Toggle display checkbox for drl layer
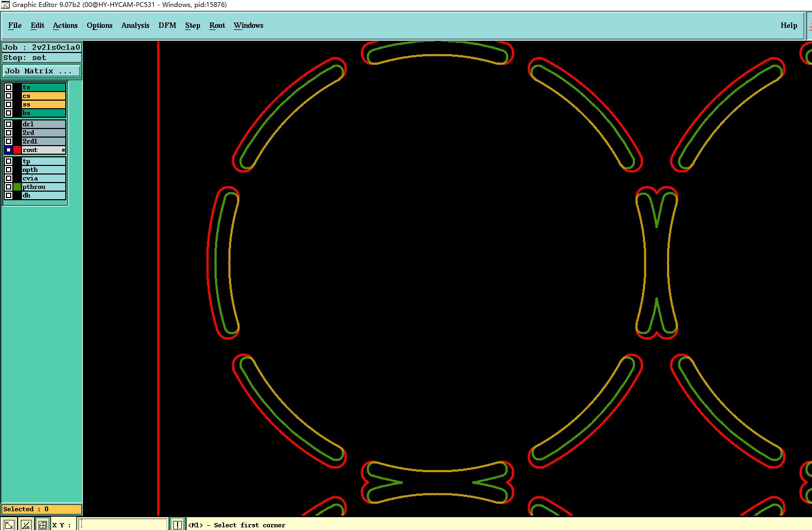Viewport: 812px width, 530px height. click(x=9, y=124)
